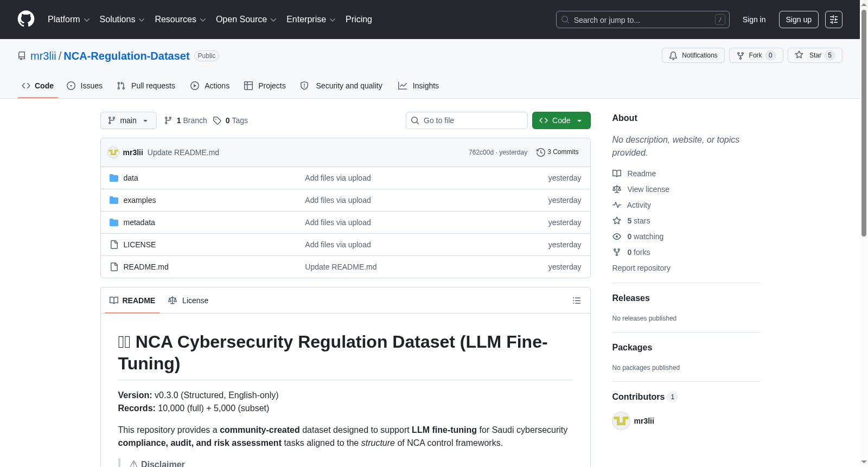Open the command palette icon button
This screenshot has height=467, width=868.
click(834, 20)
